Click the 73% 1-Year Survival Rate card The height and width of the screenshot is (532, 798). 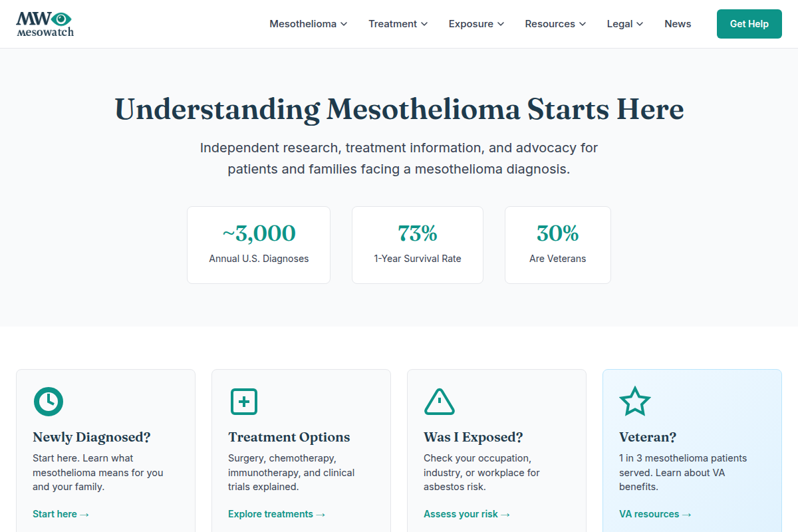tap(418, 245)
